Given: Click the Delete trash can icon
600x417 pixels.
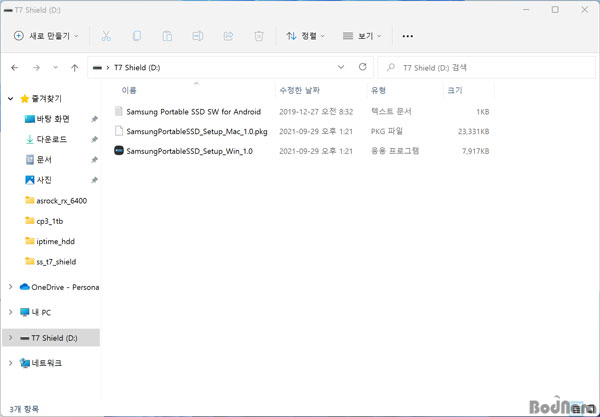Looking at the screenshot, I should tap(259, 36).
